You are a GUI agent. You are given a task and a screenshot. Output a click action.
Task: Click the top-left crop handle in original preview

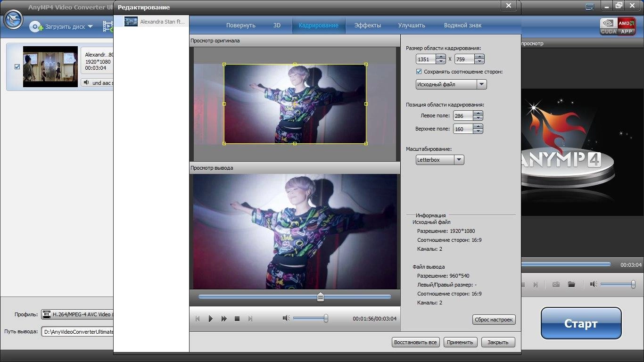pyautogui.click(x=224, y=64)
